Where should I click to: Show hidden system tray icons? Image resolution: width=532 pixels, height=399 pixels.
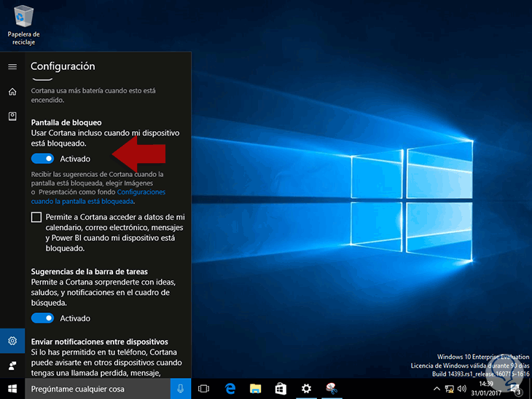tap(437, 389)
